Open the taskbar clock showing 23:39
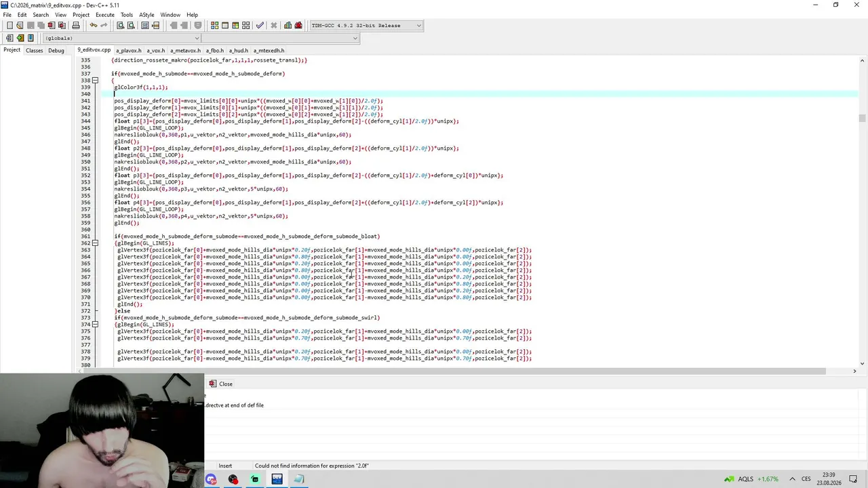868x488 pixels. coord(829,479)
